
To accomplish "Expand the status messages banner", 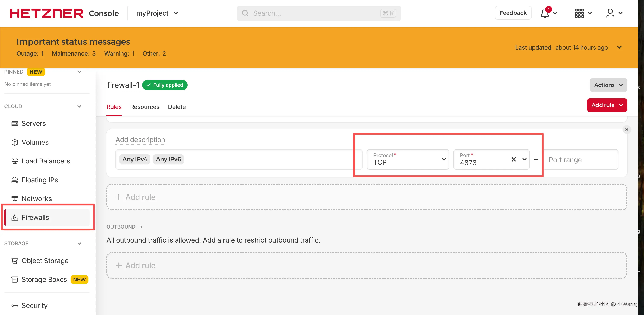I will (619, 47).
